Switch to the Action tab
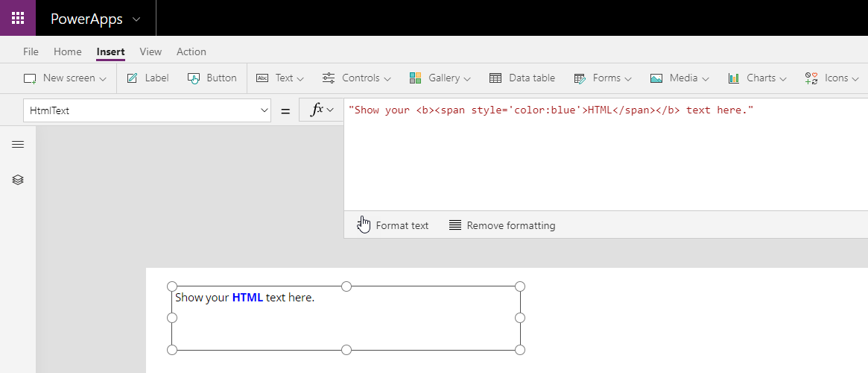Viewport: 868px width, 373px height. (191, 51)
